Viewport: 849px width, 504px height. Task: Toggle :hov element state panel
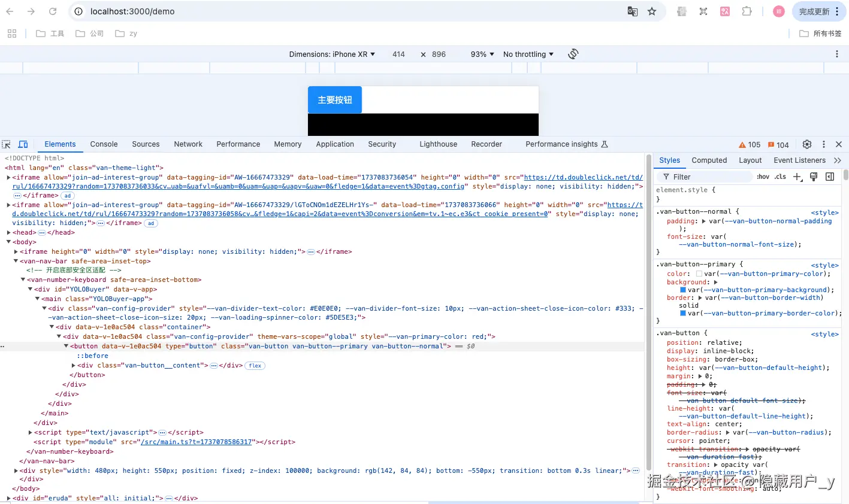click(x=763, y=177)
